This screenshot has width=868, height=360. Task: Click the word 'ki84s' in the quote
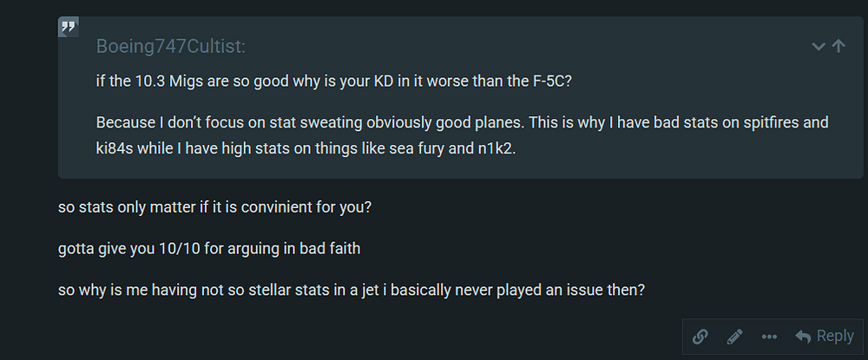click(x=114, y=149)
